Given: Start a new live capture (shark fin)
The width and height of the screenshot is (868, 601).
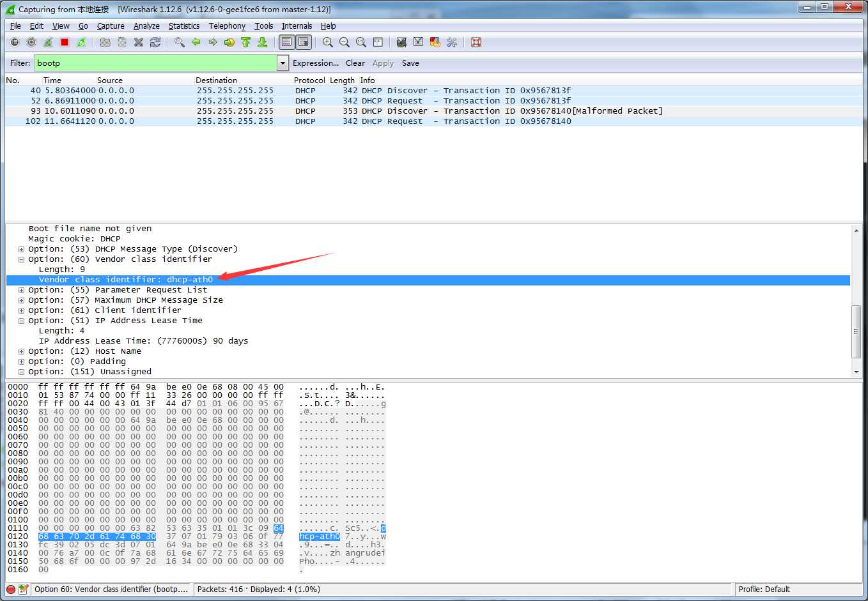Looking at the screenshot, I should 48,42.
